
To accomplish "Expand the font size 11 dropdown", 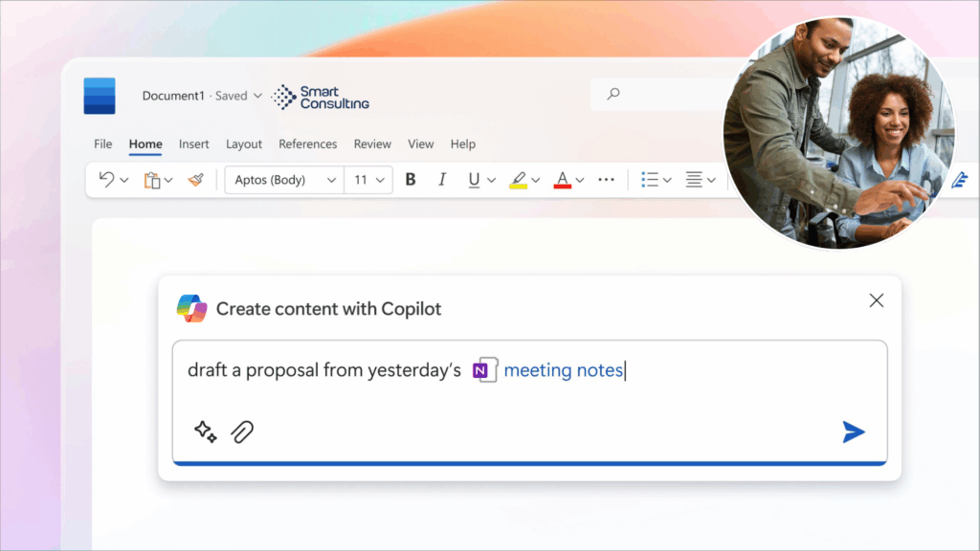I will 369,180.
